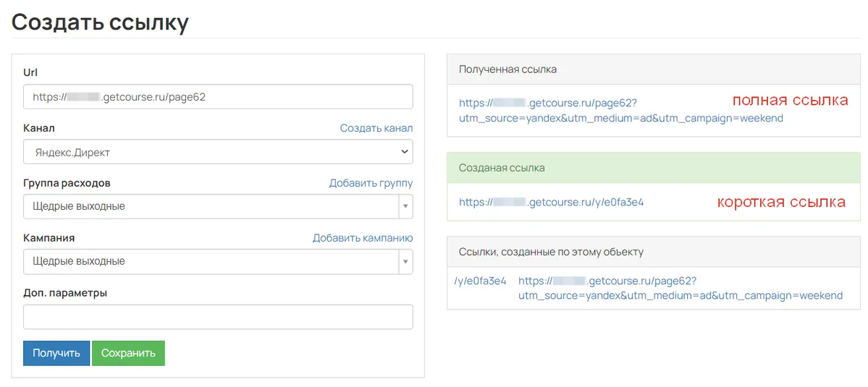Open the full utm link in Ссылки list
The width and height of the screenshot is (868, 387).
point(681,289)
